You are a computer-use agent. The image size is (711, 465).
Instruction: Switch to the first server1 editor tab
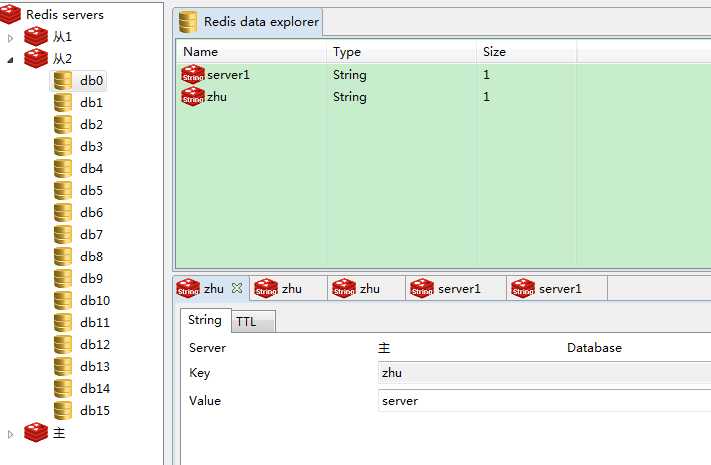pos(456,289)
